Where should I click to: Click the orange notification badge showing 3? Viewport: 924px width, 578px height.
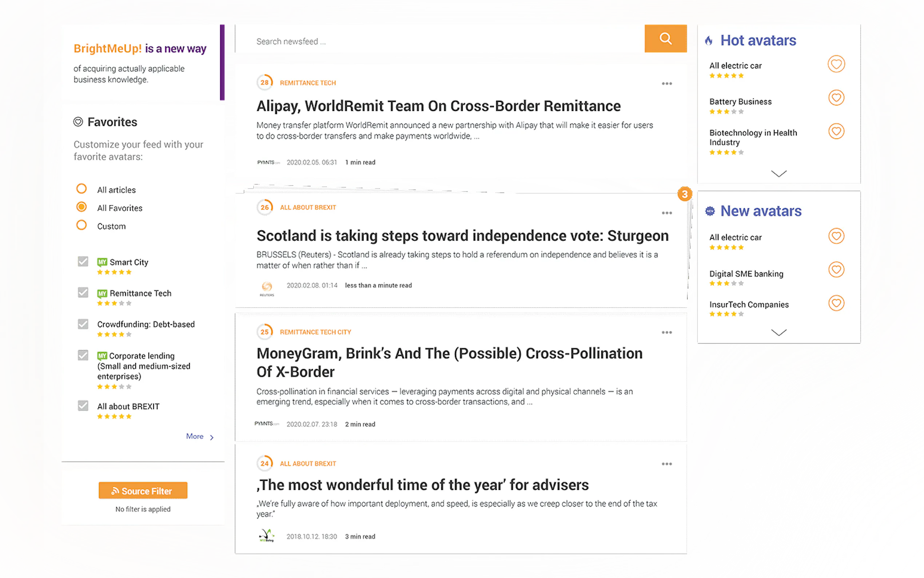point(685,194)
